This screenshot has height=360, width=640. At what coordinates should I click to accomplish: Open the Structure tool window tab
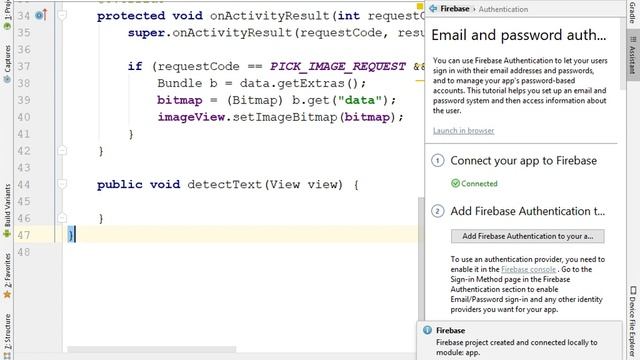point(7,336)
